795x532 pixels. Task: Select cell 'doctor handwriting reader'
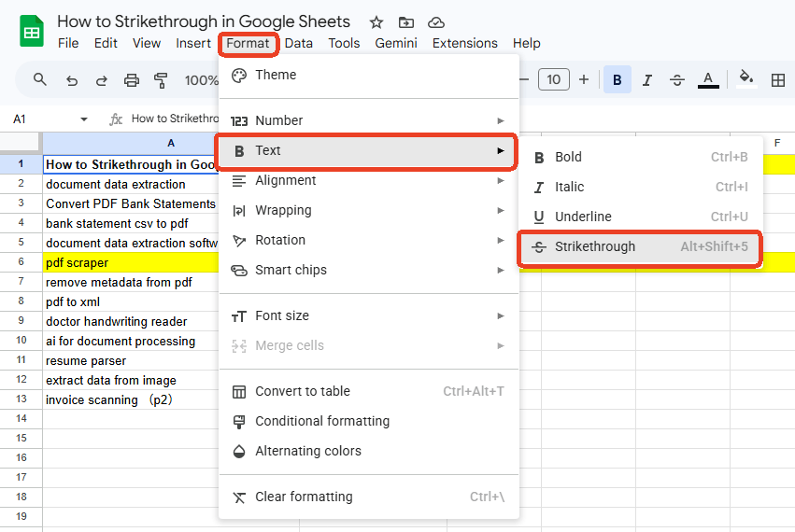coord(131,321)
